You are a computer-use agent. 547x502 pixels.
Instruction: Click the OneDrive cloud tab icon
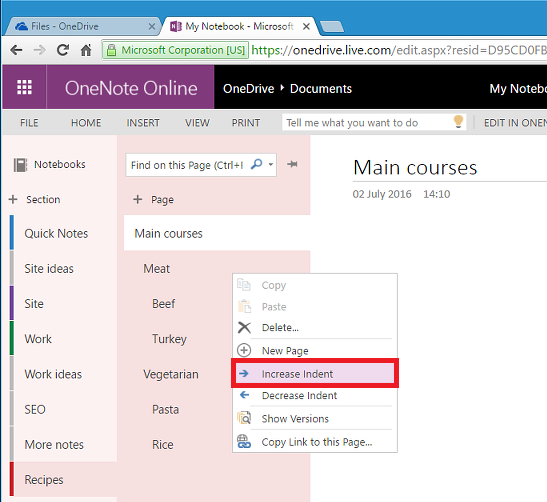(22, 26)
